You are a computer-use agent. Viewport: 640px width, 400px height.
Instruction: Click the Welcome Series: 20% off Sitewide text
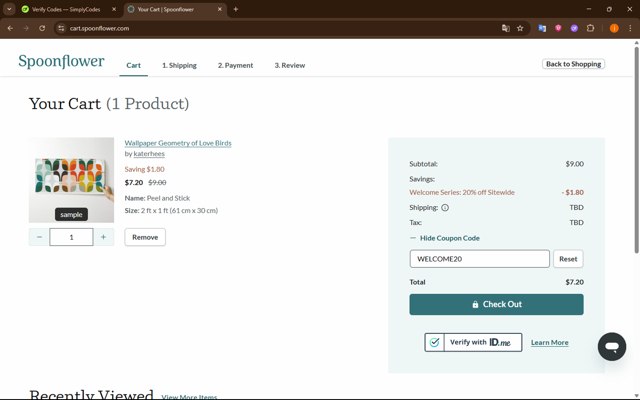coord(462,192)
